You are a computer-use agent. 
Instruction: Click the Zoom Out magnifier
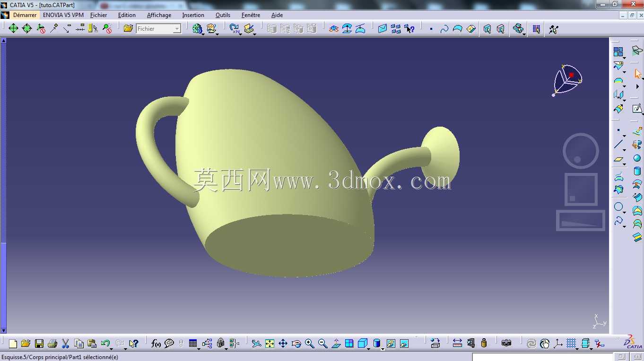[x=322, y=344]
